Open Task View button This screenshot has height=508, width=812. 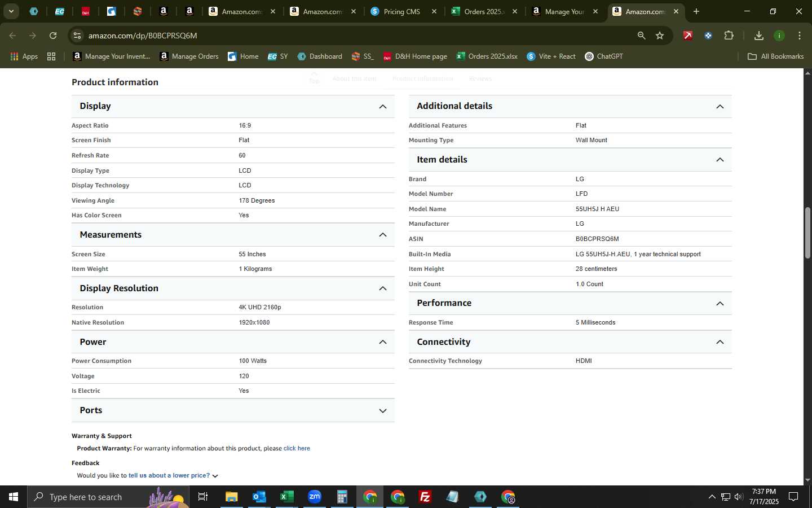click(x=203, y=497)
